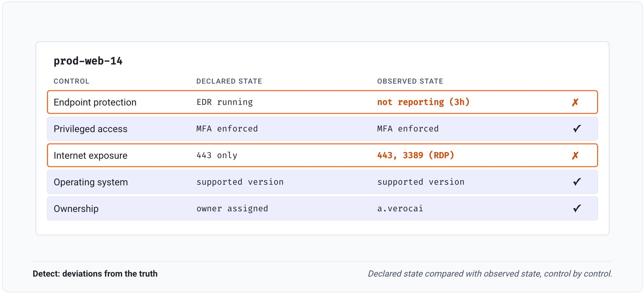The image size is (644, 294).
Task: Click the italic 'Declared state compared' note
Action: [490, 274]
